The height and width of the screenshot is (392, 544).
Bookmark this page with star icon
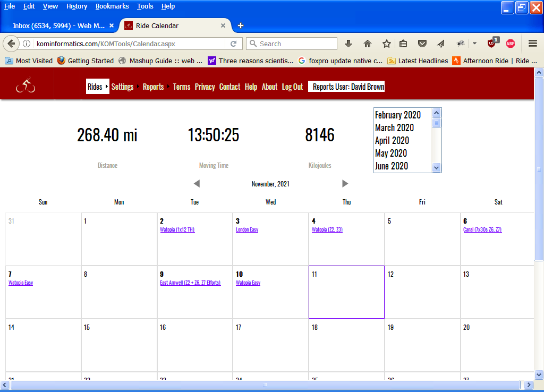click(x=387, y=44)
